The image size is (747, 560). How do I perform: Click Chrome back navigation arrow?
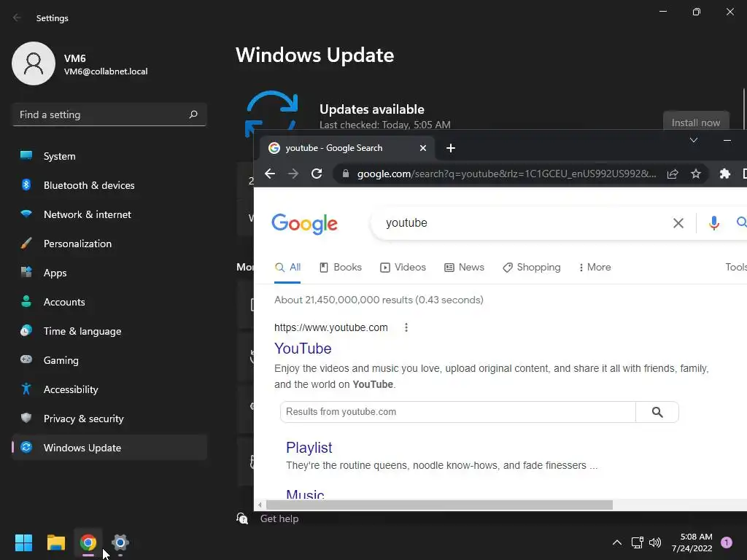[x=270, y=174]
